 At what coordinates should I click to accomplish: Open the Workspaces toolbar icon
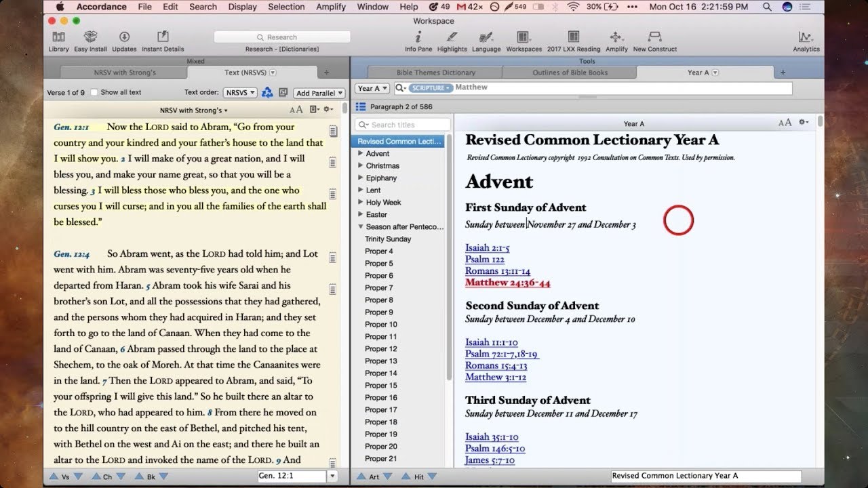click(x=524, y=37)
